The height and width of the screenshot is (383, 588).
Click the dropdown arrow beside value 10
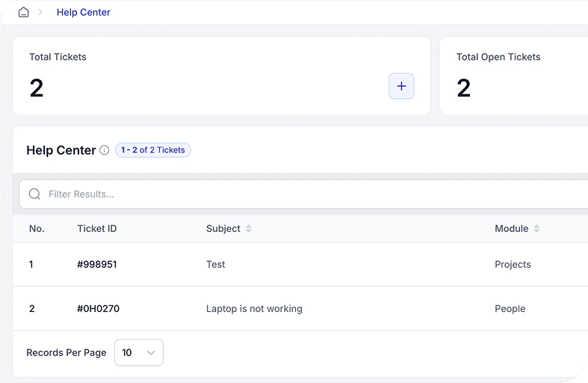point(151,353)
